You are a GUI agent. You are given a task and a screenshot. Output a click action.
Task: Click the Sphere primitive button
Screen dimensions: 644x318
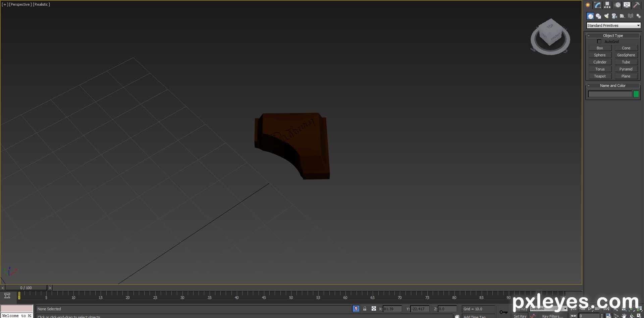point(600,55)
